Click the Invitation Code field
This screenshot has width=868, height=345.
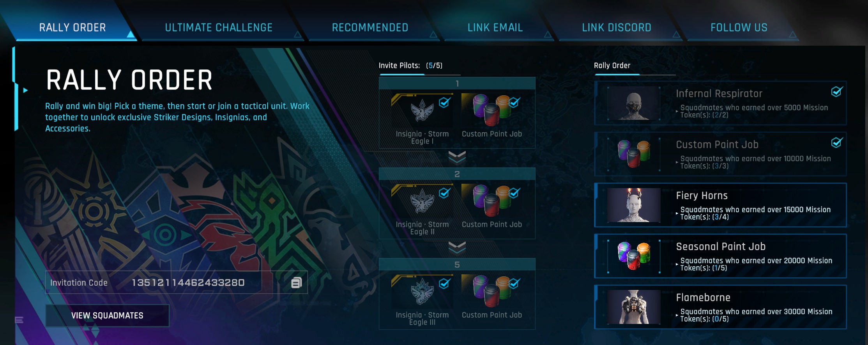pos(176,282)
